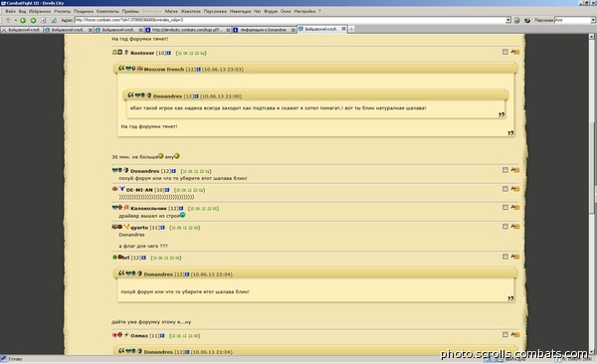Click the green forward navigation arrow in toolbar

click(33, 20)
